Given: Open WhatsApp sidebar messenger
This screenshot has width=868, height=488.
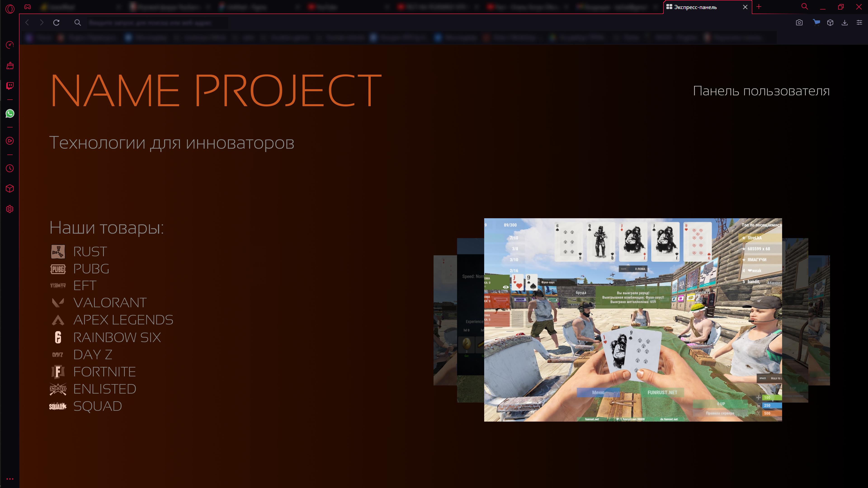Looking at the screenshot, I should 10,113.
